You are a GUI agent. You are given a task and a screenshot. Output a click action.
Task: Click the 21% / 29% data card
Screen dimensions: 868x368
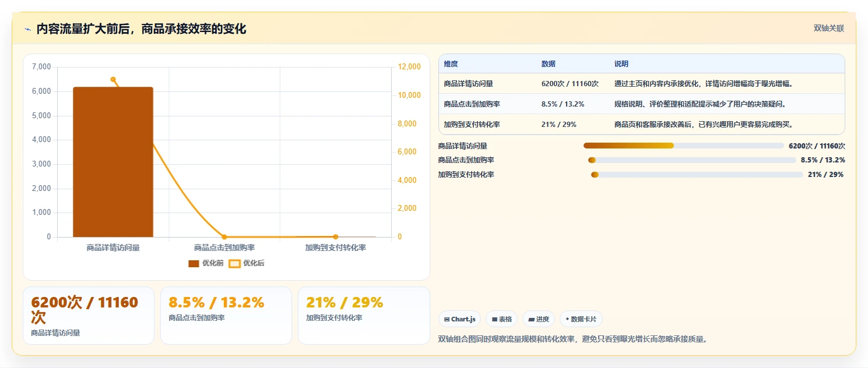364,316
